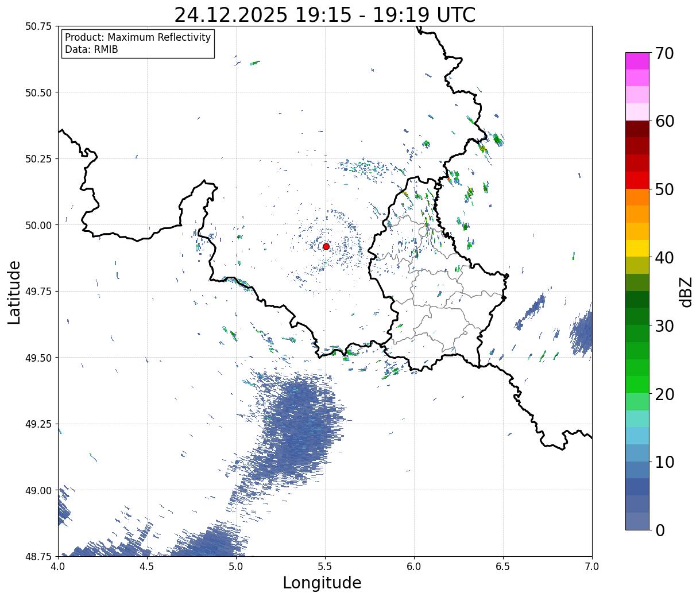
Task: Click the dark maroon swatch just below 60 dBZ
Action: (637, 129)
